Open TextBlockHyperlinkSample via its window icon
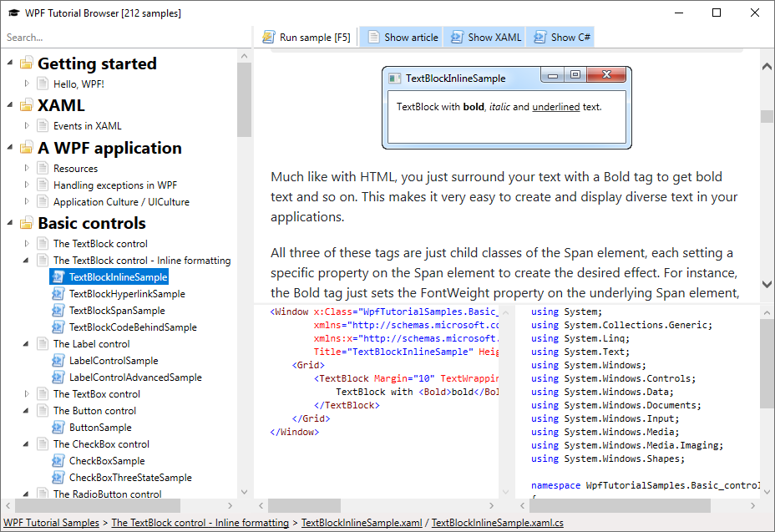 [x=57, y=293]
